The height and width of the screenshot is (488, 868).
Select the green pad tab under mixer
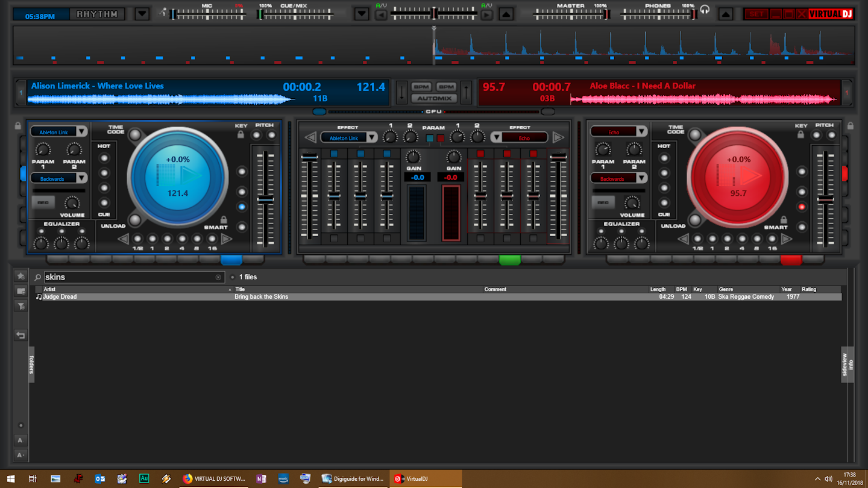[x=509, y=260]
